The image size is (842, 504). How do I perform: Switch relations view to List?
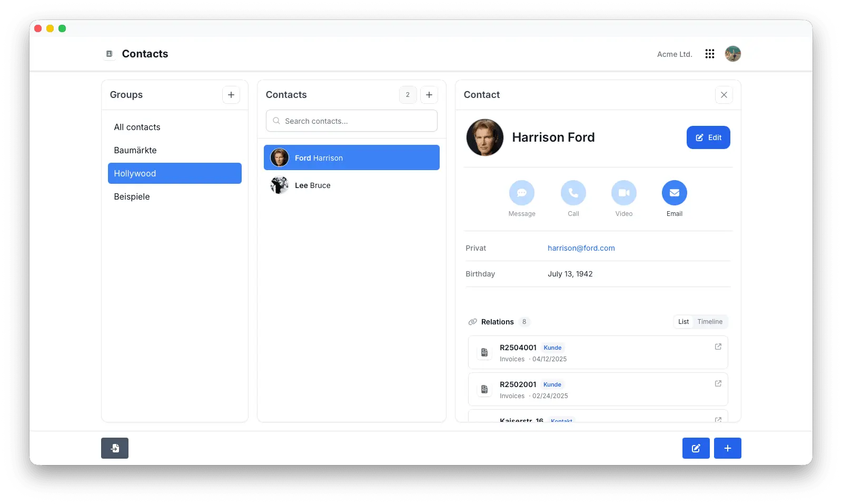pyautogui.click(x=683, y=322)
